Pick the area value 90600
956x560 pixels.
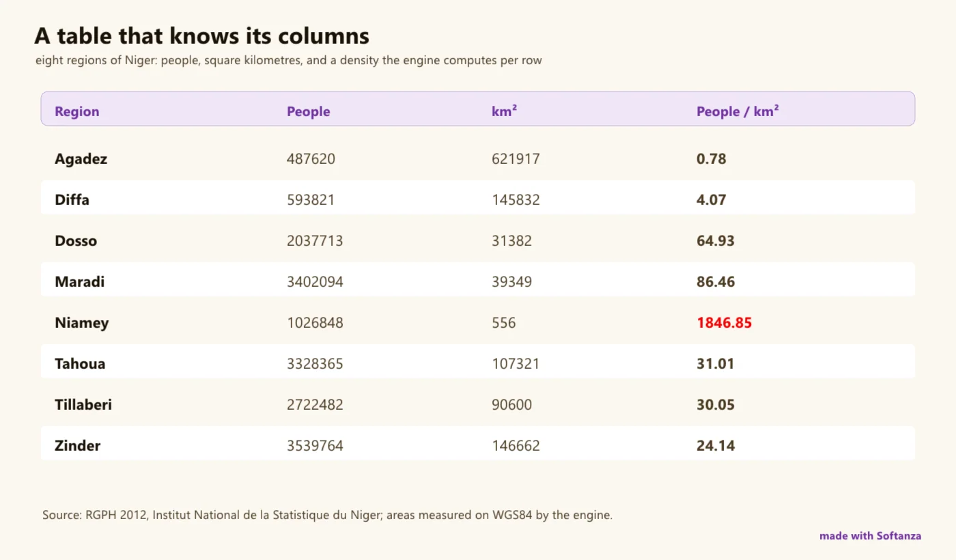(x=512, y=405)
